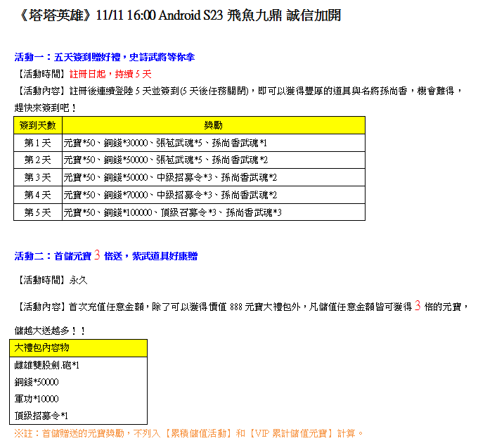Select the 銅錢*50000 gift item
The width and height of the screenshot is (485, 448).
click(x=37, y=382)
